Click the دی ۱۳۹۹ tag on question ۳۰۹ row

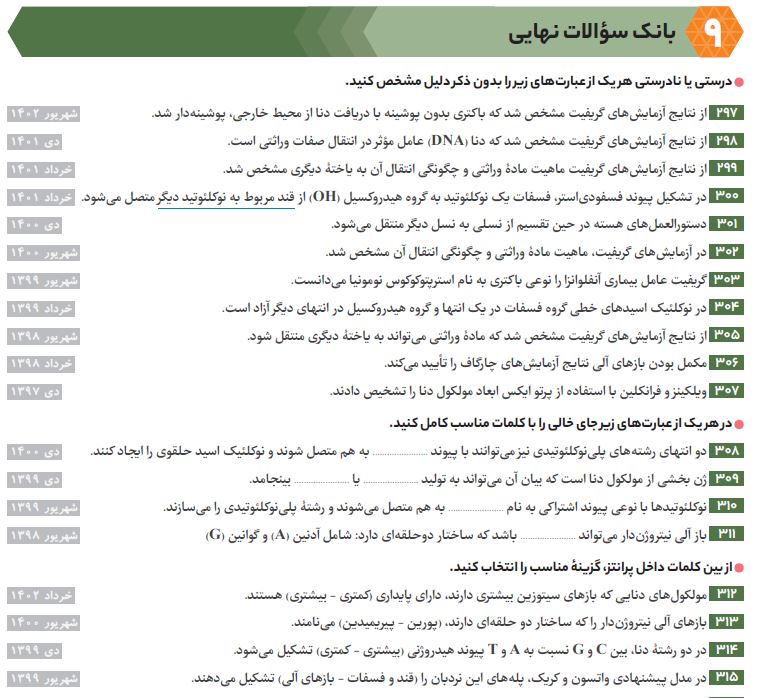pyautogui.click(x=34, y=480)
